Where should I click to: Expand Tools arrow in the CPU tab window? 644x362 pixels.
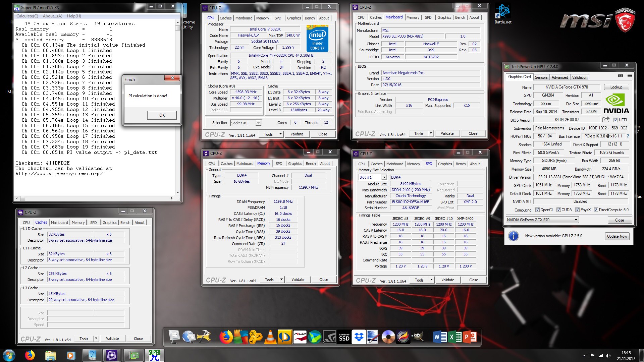coord(280,134)
